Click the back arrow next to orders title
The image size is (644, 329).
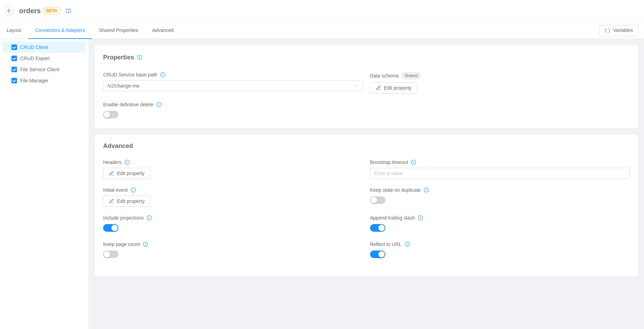pos(9,10)
